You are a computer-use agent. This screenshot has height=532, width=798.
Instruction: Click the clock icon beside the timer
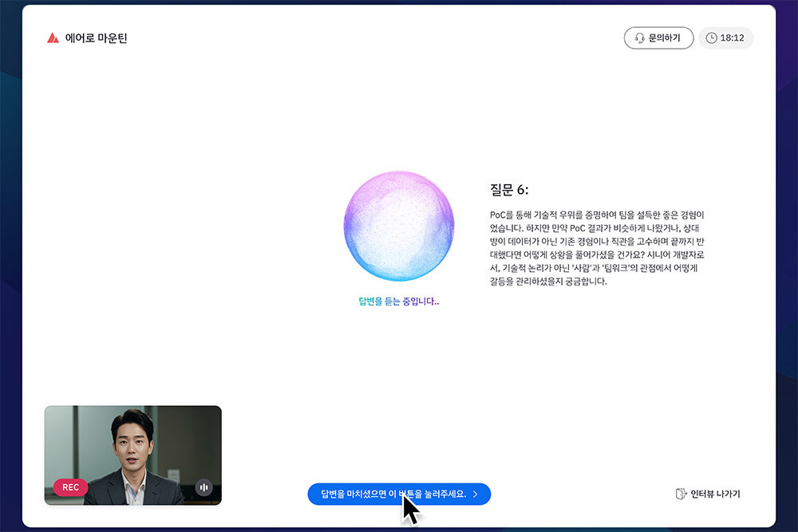tap(711, 38)
